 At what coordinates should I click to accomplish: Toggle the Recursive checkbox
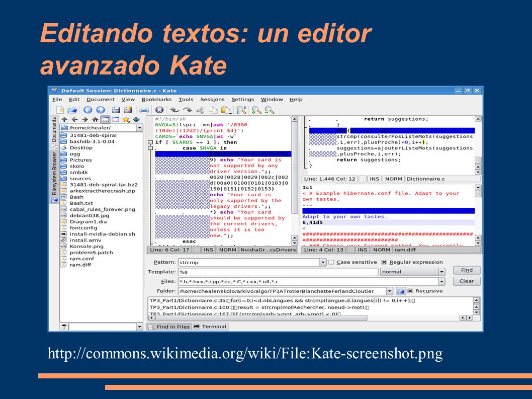click(410, 291)
